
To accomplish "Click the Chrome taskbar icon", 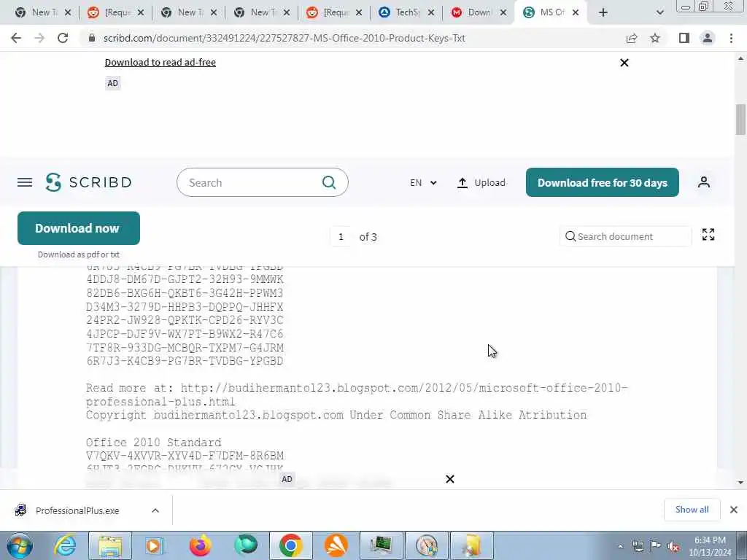I will tap(290, 545).
